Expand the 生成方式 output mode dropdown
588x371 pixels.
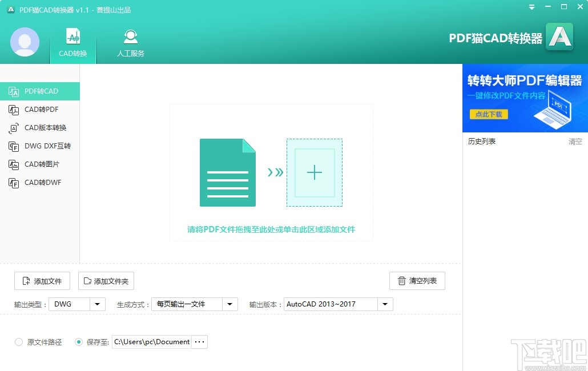(x=230, y=304)
